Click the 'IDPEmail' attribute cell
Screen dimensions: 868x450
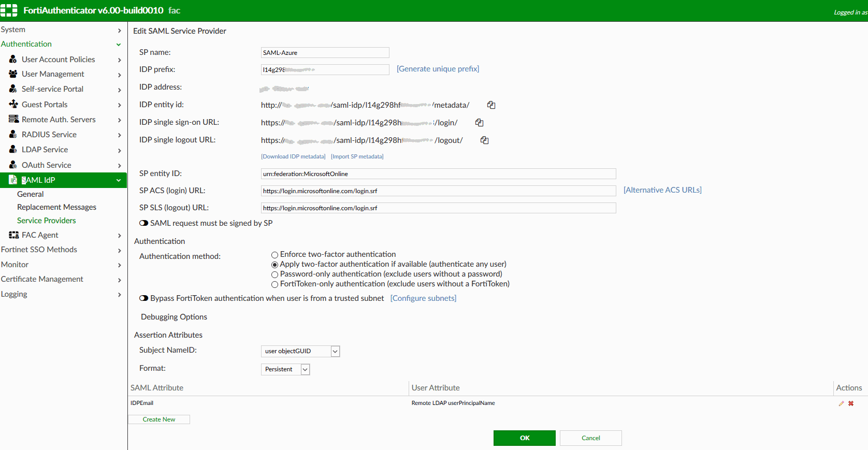coord(142,403)
